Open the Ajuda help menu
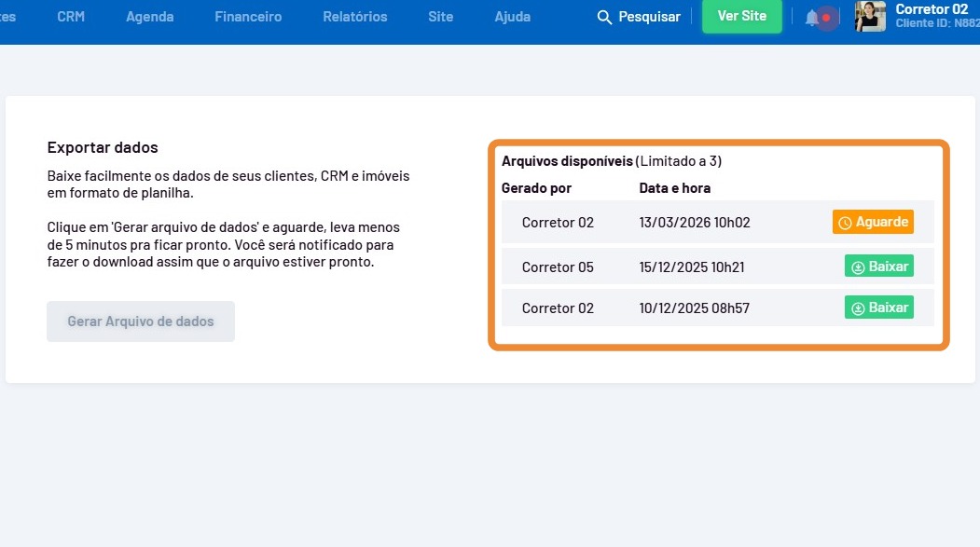 512,17
